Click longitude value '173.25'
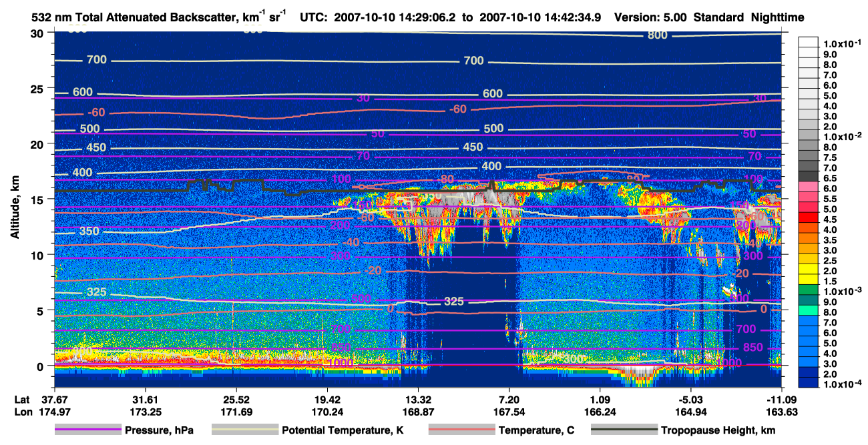 click(x=146, y=412)
